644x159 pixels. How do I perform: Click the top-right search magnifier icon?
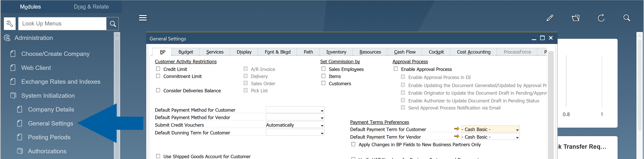(x=627, y=18)
